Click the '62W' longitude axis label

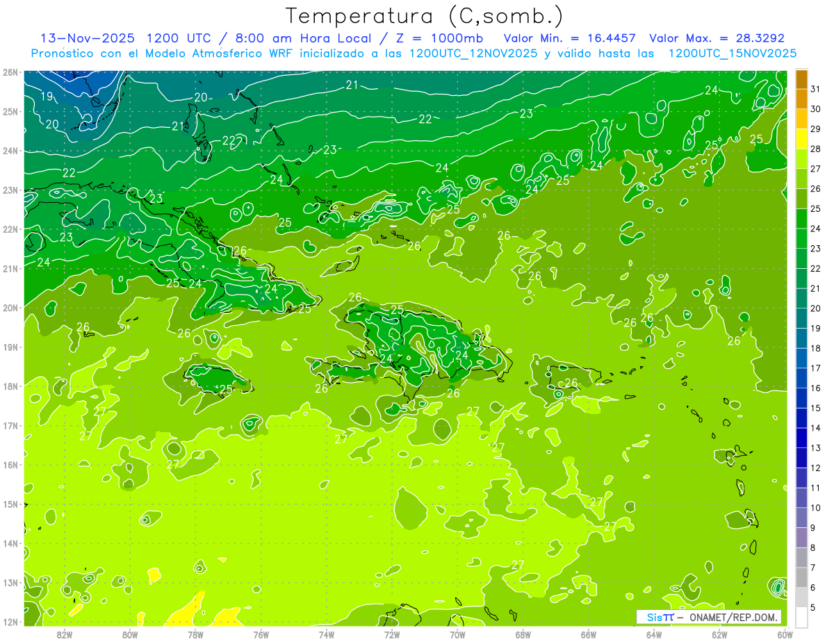tap(719, 634)
